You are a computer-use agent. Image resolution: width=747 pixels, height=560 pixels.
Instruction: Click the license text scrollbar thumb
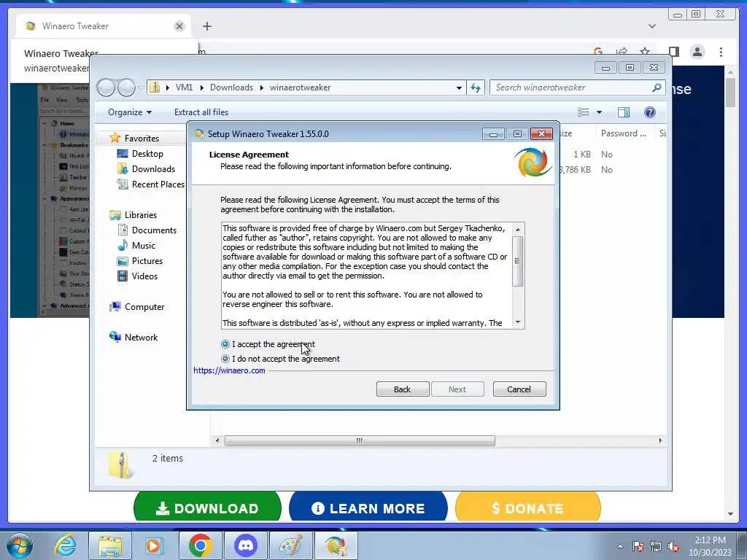[518, 262]
